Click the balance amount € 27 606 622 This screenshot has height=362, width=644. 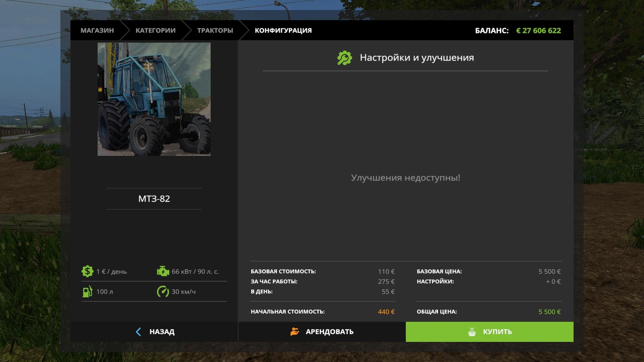tap(538, 31)
